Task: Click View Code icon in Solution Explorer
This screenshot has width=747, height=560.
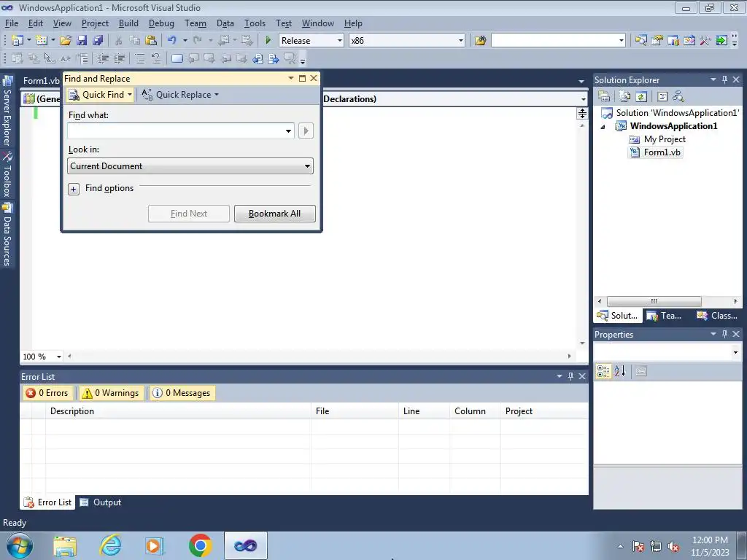Action: coord(662,96)
